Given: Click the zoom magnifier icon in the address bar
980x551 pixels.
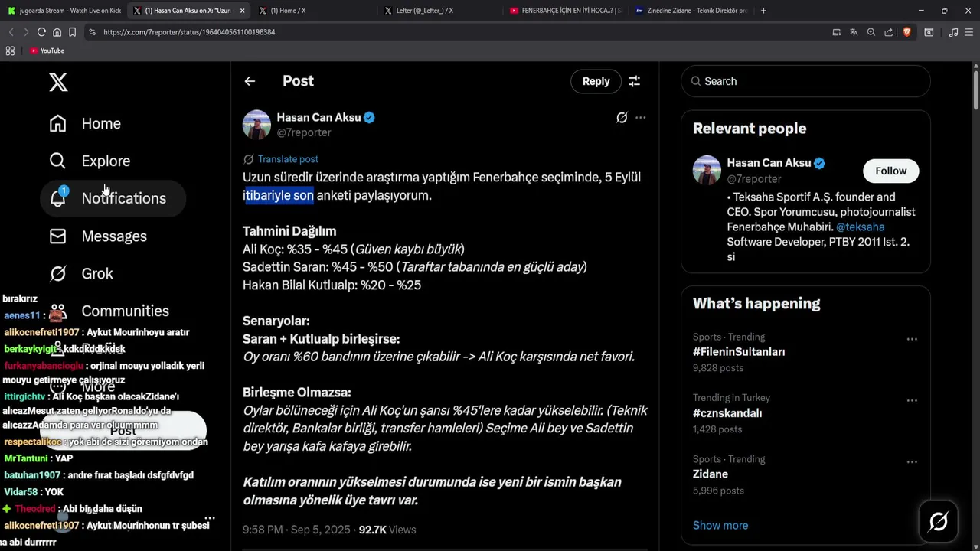Looking at the screenshot, I should [x=871, y=32].
